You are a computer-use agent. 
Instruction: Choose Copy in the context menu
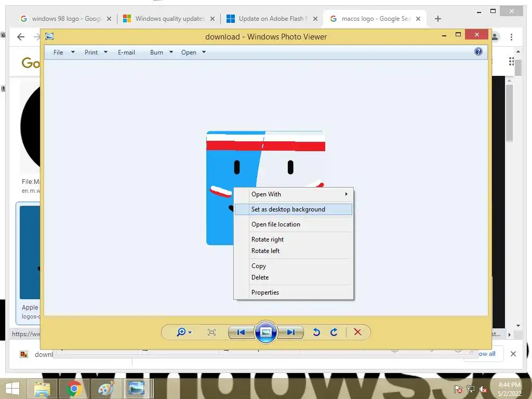pyautogui.click(x=294, y=265)
